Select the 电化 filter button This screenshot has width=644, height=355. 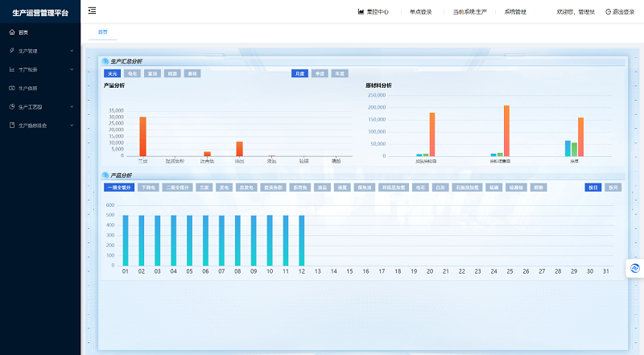[x=132, y=73]
